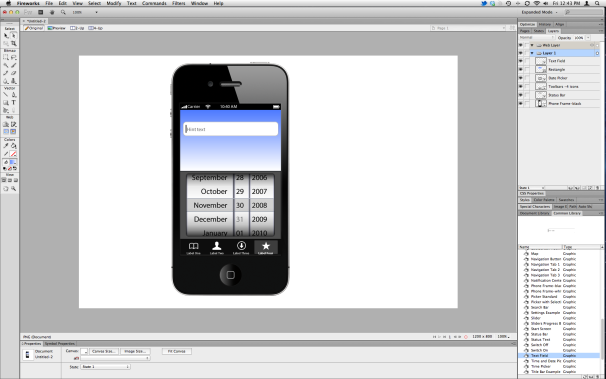606x379 pixels.
Task: Open the Expanded Mode workspace dropdown
Action: (540, 12)
